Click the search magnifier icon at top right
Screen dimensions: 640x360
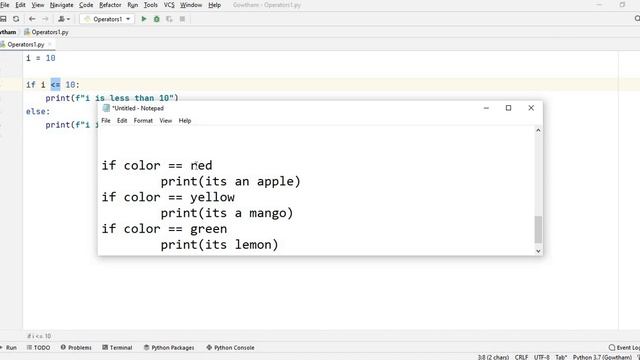637,19
